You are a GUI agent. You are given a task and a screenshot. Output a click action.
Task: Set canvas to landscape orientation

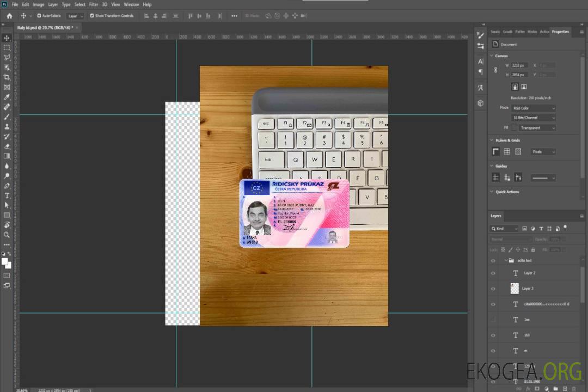point(524,87)
